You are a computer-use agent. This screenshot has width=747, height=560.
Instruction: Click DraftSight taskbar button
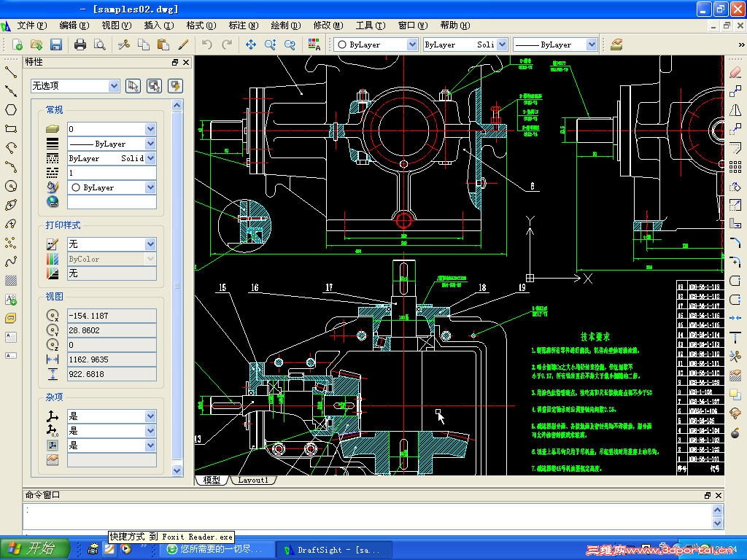pos(334,550)
